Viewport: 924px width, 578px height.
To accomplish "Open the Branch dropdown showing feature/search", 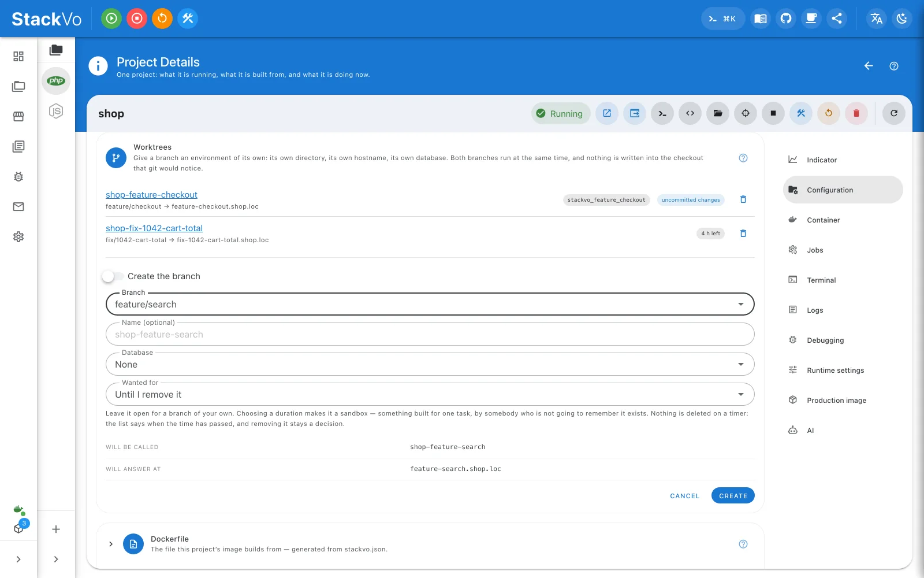I will [x=430, y=304].
